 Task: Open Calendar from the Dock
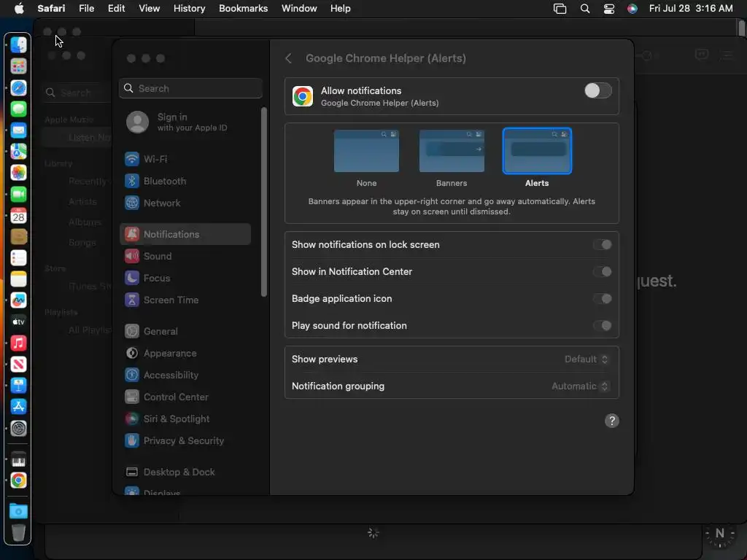click(18, 216)
